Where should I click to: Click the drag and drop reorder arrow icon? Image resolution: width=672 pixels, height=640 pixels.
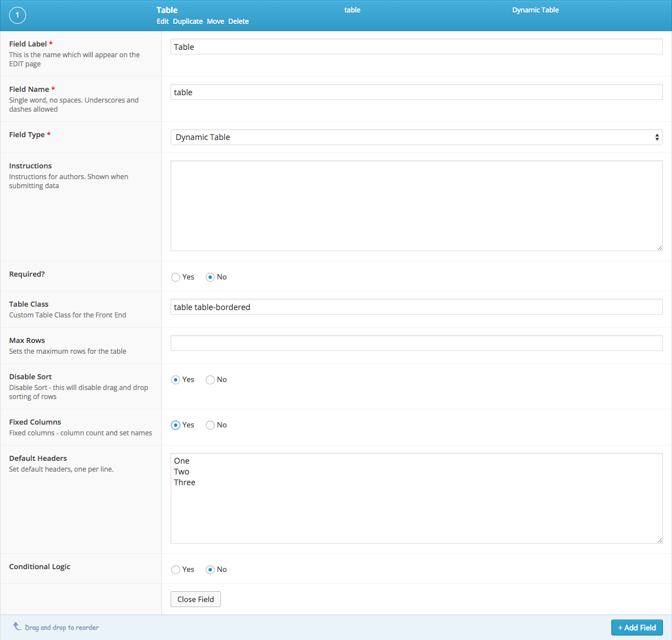coord(17,626)
